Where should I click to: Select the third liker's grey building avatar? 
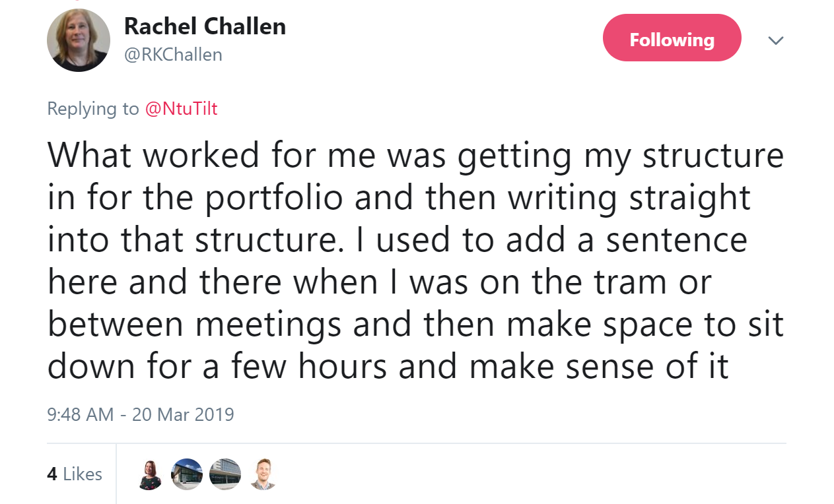225,474
